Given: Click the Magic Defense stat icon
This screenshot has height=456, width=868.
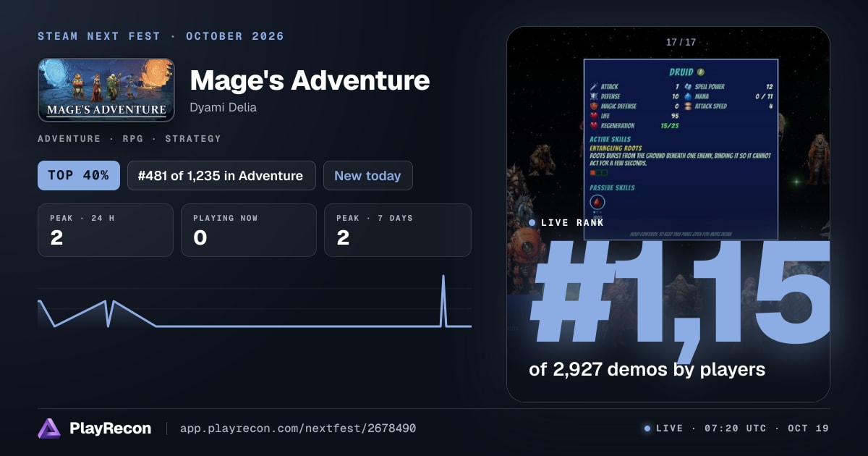Looking at the screenshot, I should (595, 106).
